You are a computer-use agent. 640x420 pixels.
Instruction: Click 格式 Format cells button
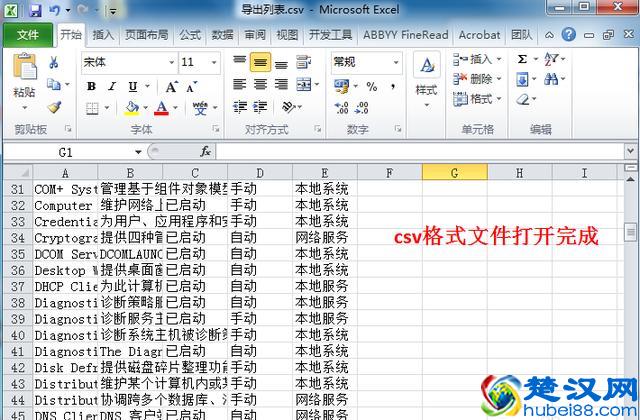pyautogui.click(x=476, y=98)
